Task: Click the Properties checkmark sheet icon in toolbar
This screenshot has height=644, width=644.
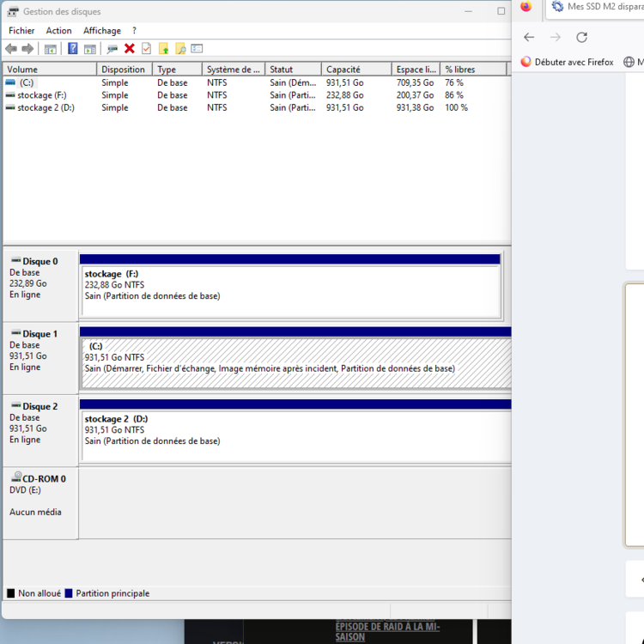Action: coord(147,49)
